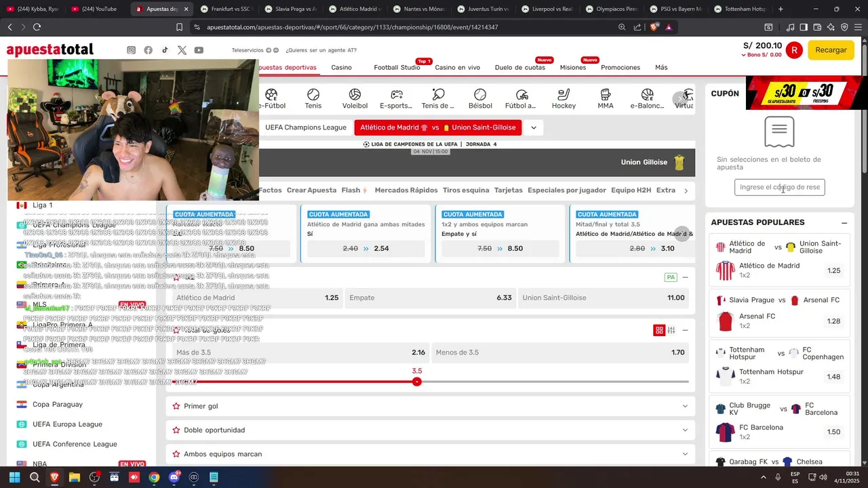Click the coupon code input field
This screenshot has width=868, height=488.
780,187
